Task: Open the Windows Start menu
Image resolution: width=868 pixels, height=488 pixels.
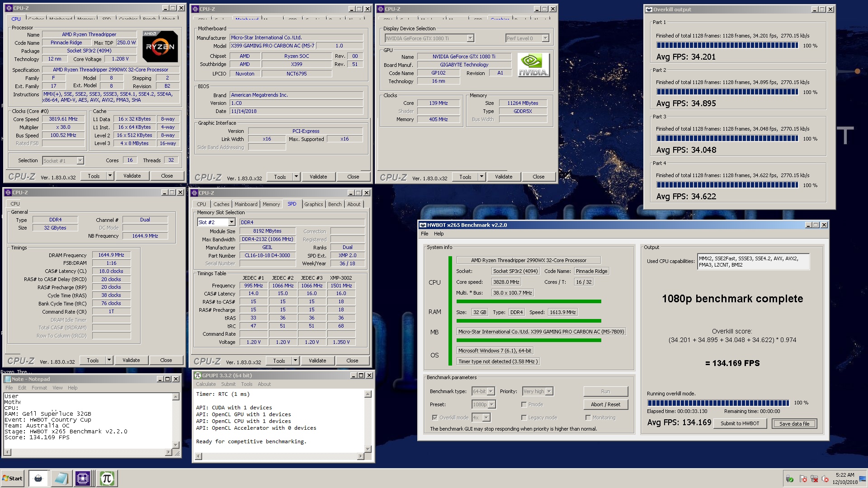Action: click(x=13, y=479)
